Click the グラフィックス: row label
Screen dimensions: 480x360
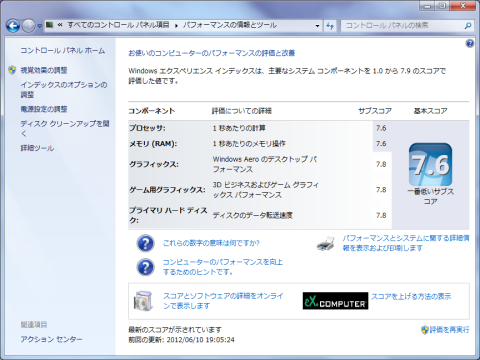point(154,164)
